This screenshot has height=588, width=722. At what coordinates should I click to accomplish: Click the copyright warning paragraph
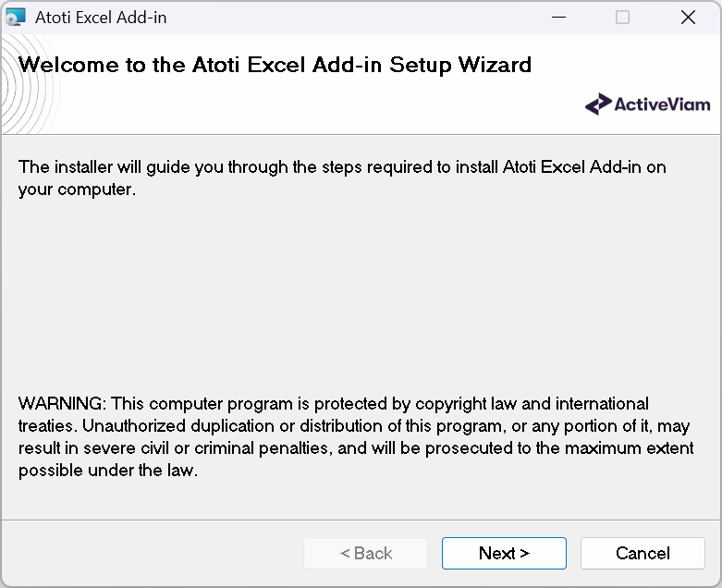click(x=354, y=437)
